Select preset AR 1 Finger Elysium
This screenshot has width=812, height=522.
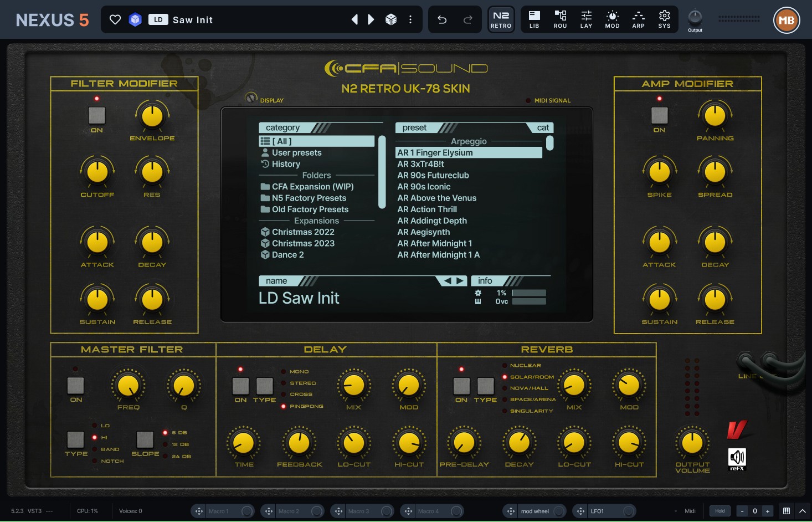tap(469, 152)
